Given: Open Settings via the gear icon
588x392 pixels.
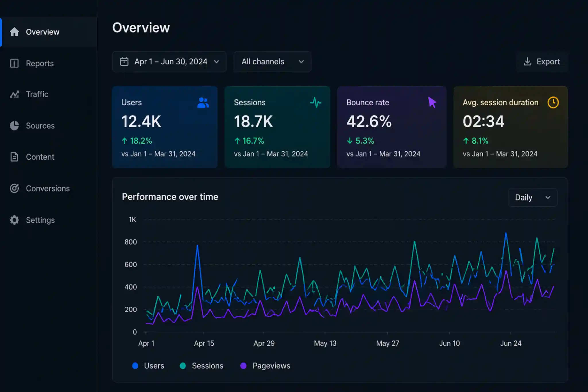Looking at the screenshot, I should [14, 220].
